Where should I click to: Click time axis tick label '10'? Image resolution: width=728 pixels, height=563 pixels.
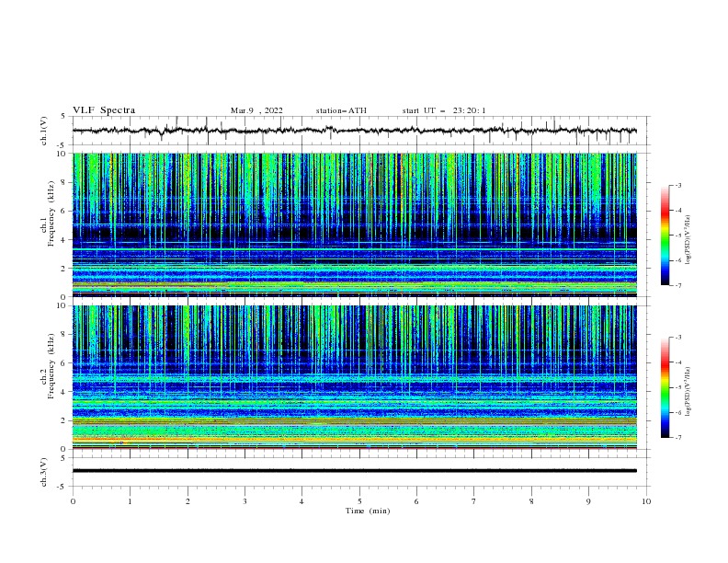click(646, 501)
